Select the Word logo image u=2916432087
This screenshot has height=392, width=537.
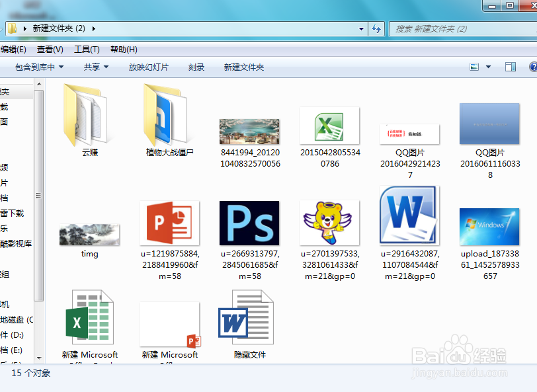pos(409,216)
